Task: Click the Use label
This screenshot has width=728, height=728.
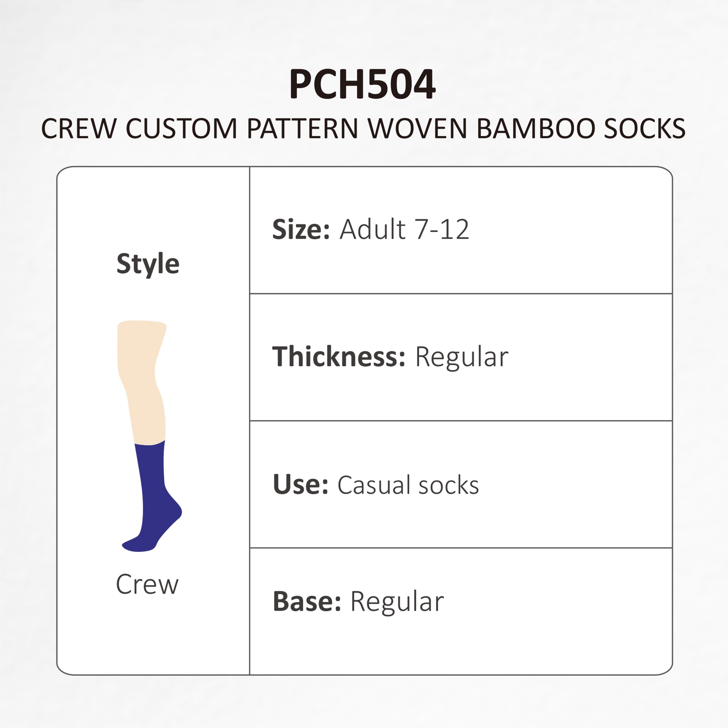Action: pyautogui.click(x=300, y=485)
